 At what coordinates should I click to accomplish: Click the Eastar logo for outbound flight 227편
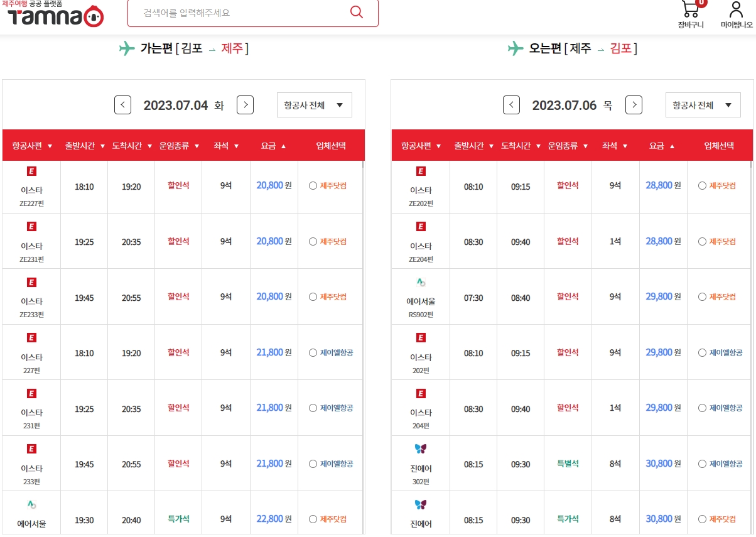[31, 338]
